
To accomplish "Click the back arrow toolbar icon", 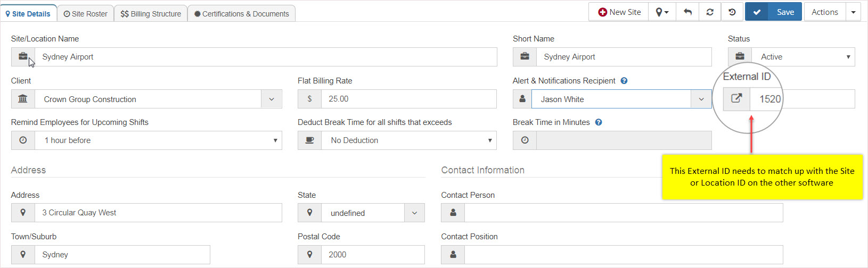I will (x=687, y=12).
